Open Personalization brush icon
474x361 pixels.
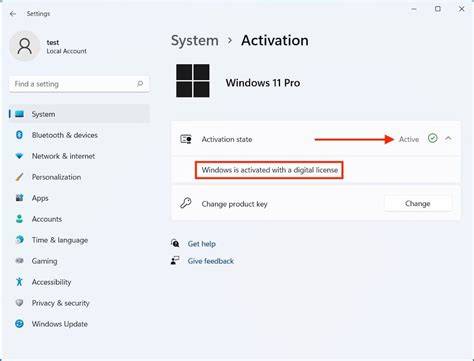19,177
